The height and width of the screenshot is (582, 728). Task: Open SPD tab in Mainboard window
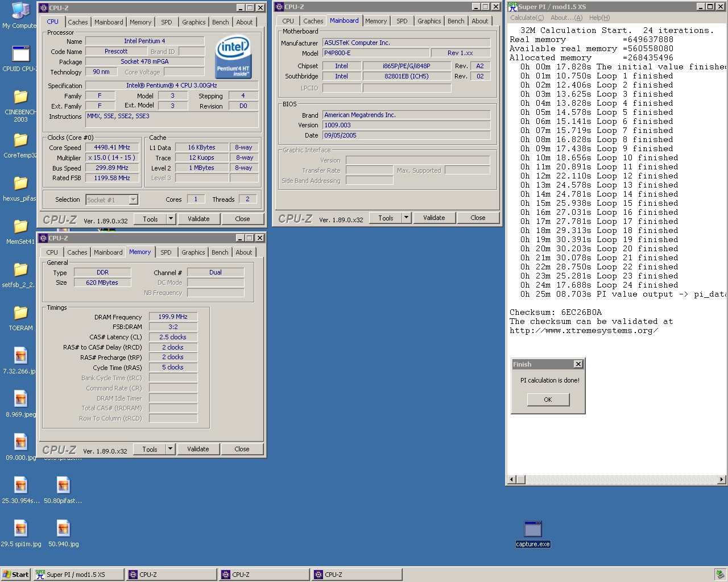402,21
